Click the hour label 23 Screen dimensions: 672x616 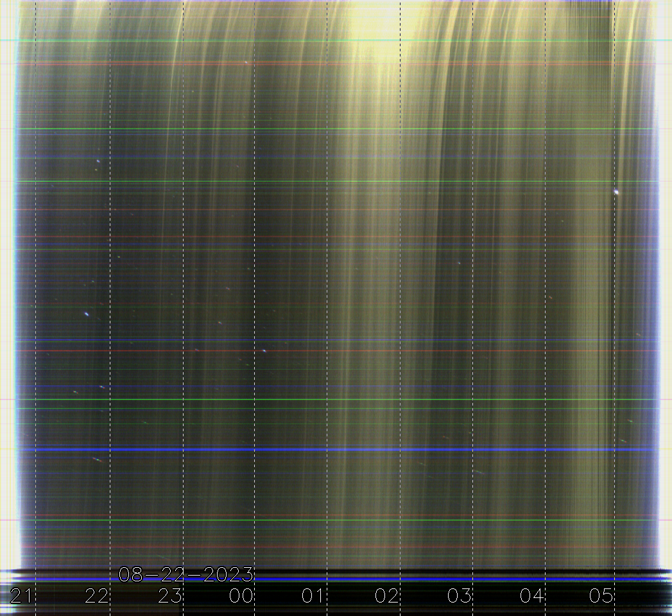pos(169,596)
